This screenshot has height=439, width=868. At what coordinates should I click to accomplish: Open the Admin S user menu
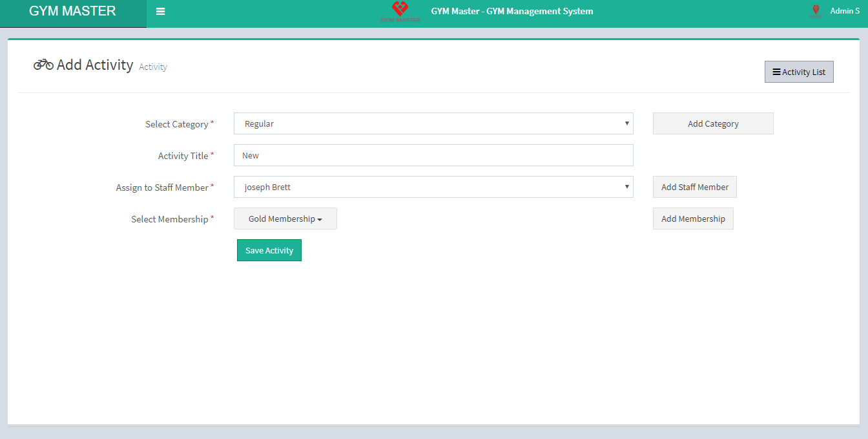844,11
